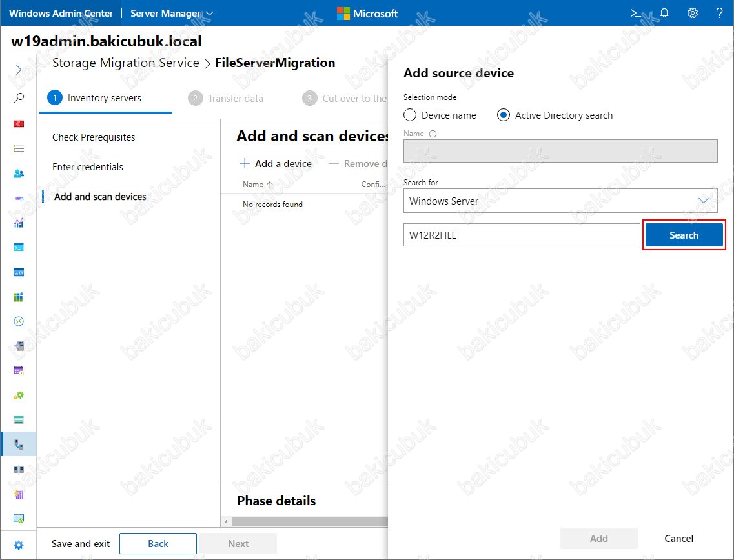This screenshot has height=560, width=734.
Task: Go to Windows Admin Center home
Action: 61,14
